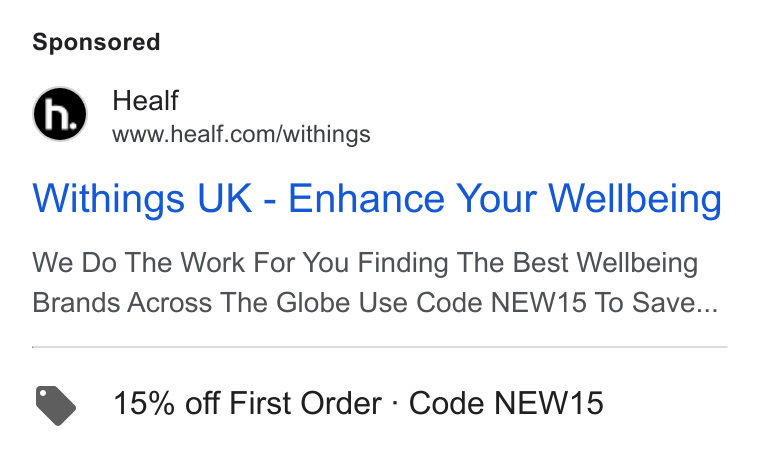760x464 pixels.
Task: Click the 'Withings UK' words in headline
Action: coord(142,199)
